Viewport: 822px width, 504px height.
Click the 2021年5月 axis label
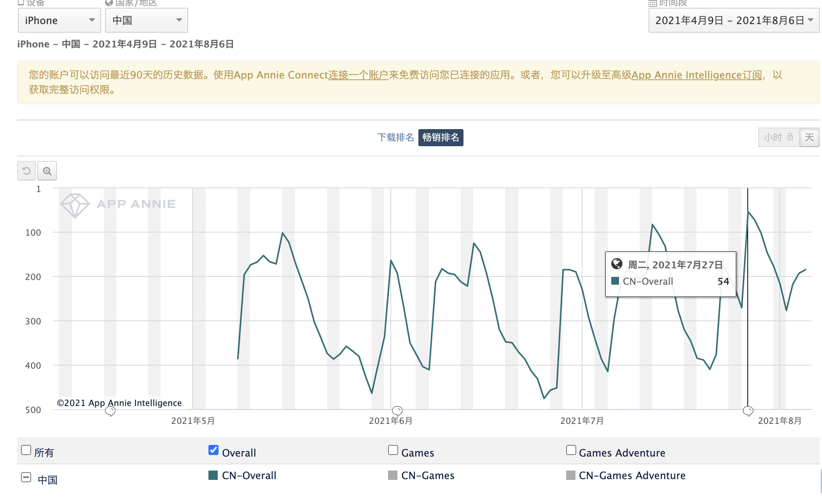(x=193, y=420)
